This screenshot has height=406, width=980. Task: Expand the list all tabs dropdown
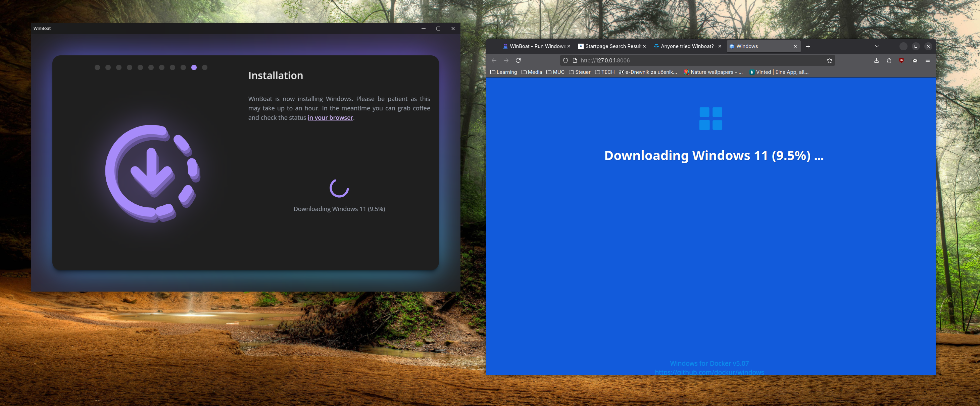point(877,46)
